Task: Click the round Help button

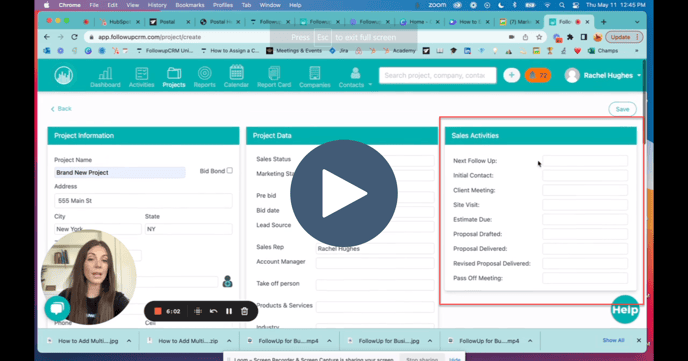Action: point(625,310)
